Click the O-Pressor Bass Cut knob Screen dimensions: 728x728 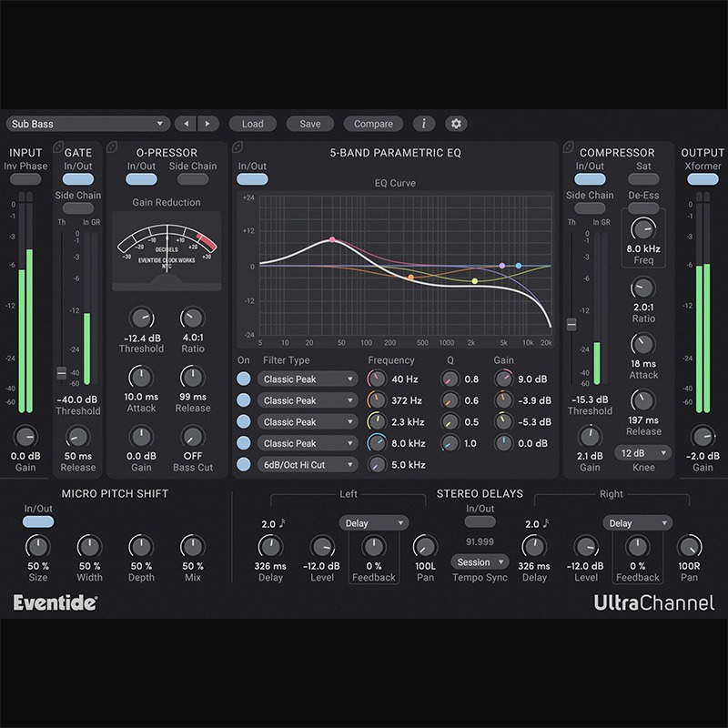point(192,437)
